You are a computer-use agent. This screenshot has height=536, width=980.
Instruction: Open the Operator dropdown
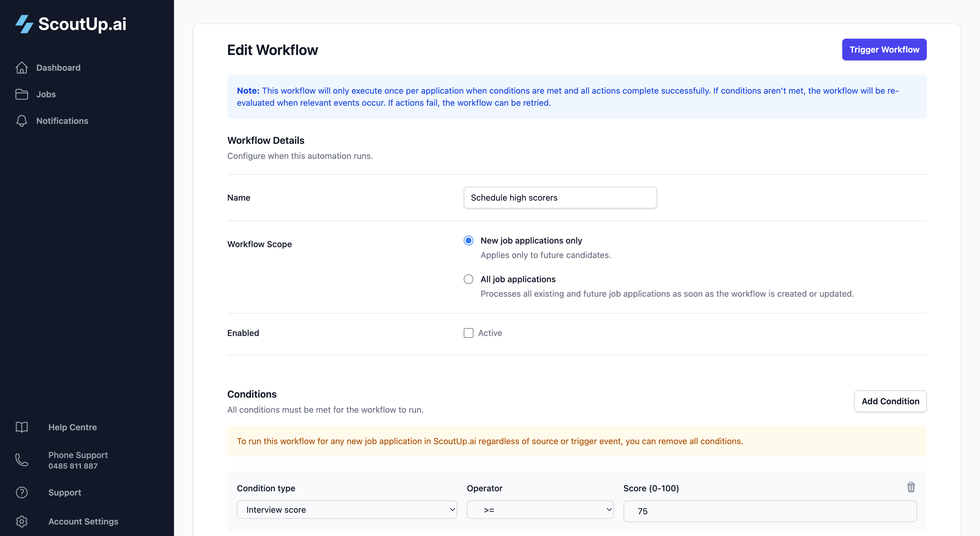pos(540,509)
